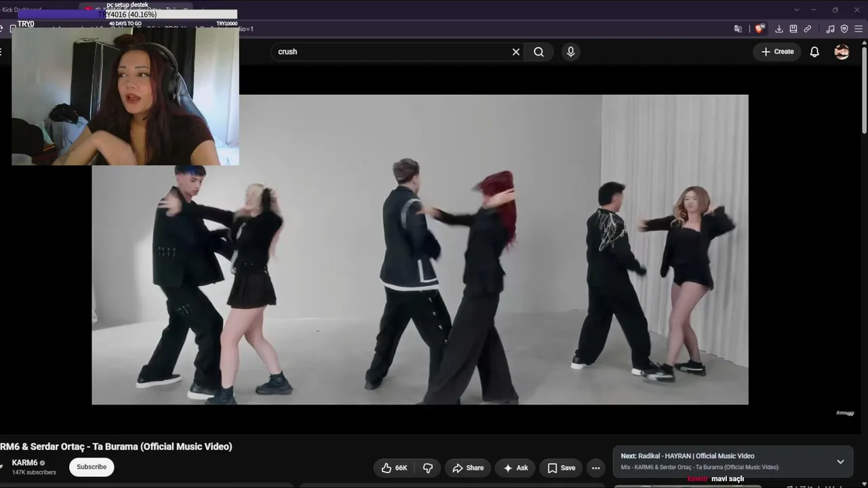The height and width of the screenshot is (488, 868).
Task: Open the Brave Shields icon
Action: pos(759,29)
